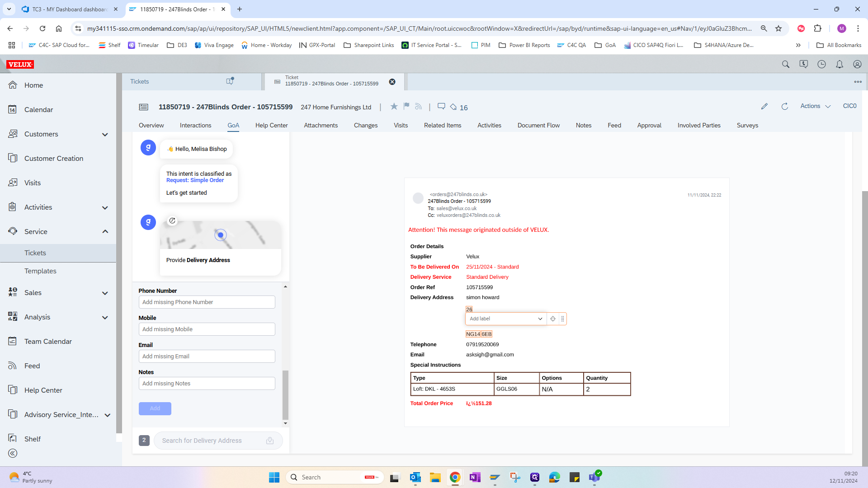Open Outlook from the taskbar
Screen dimensions: 868x488
pos(415,478)
